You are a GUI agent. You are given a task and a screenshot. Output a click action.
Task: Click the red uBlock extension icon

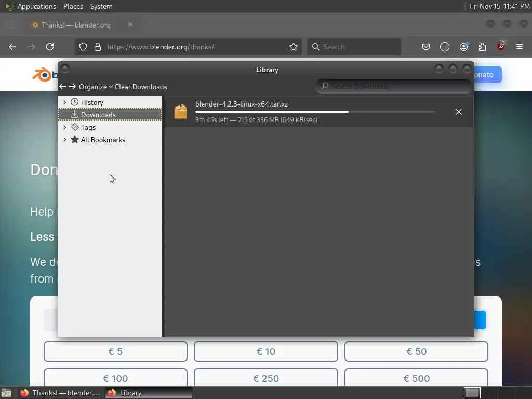[x=501, y=46]
